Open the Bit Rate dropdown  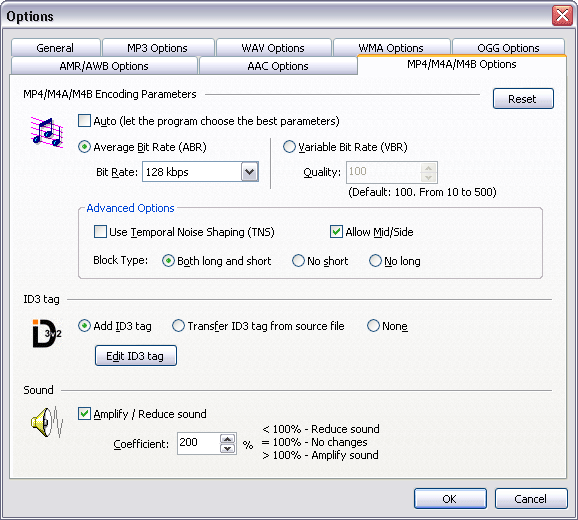(x=250, y=172)
